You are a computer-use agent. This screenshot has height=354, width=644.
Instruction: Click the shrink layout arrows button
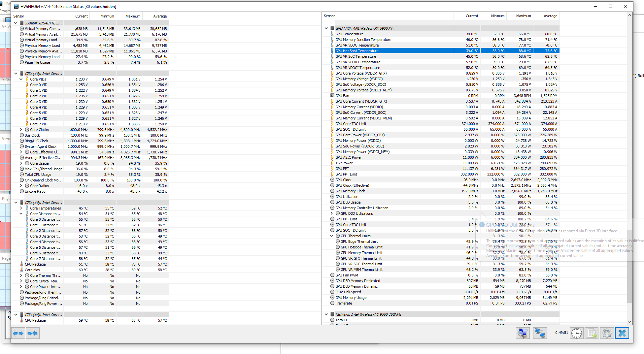tap(33, 333)
